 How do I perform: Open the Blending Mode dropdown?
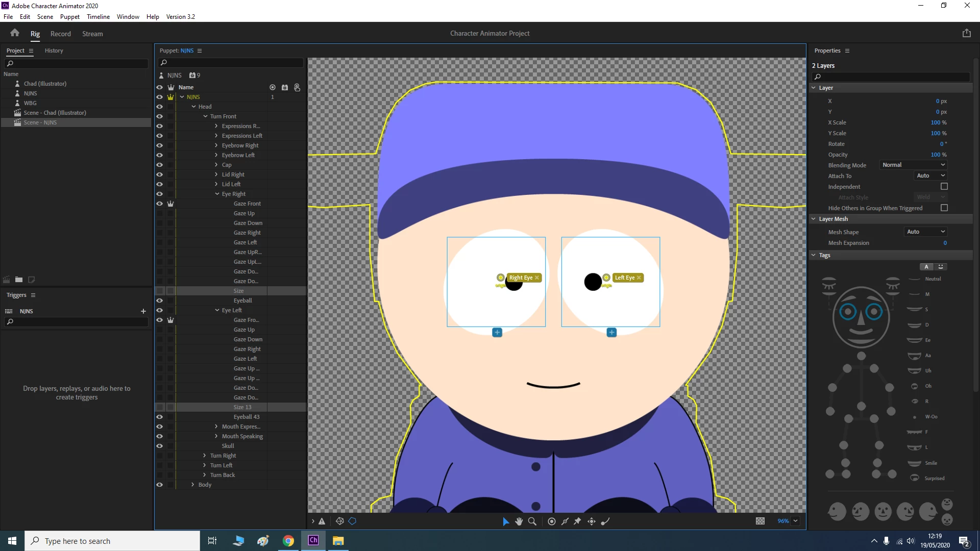point(914,165)
